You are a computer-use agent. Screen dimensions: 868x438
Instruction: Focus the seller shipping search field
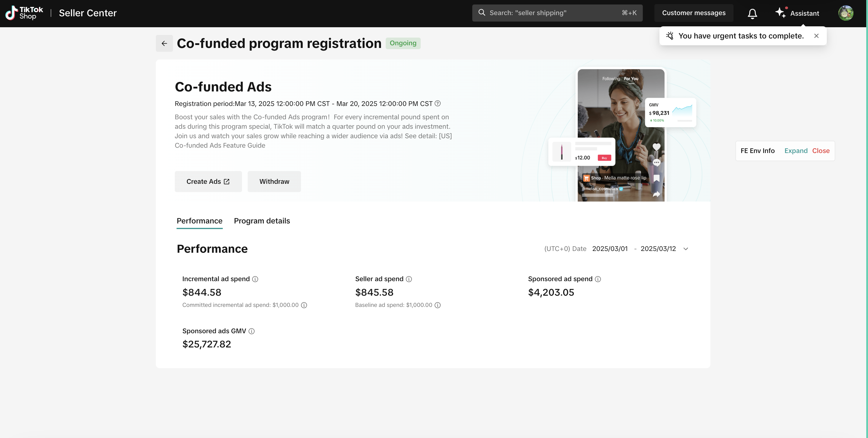point(557,13)
